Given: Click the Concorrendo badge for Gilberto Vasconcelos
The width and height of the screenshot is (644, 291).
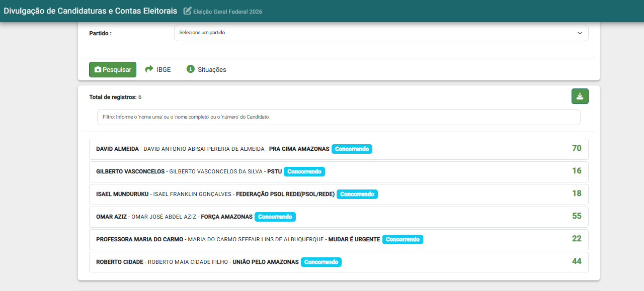Looking at the screenshot, I should pos(304,172).
